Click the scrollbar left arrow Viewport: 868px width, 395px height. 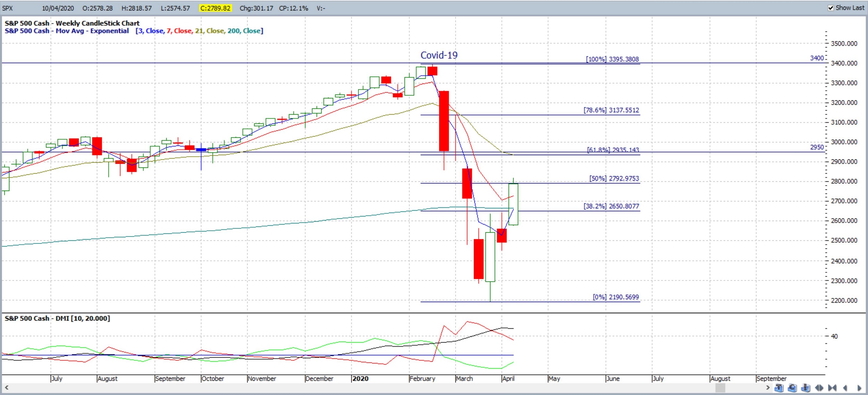click(x=6, y=387)
